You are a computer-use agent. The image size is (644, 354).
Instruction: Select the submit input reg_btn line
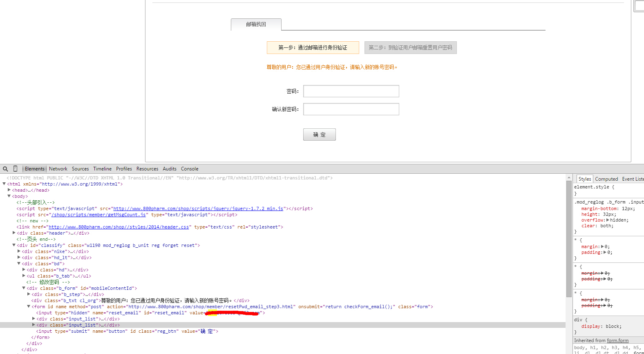click(x=127, y=331)
